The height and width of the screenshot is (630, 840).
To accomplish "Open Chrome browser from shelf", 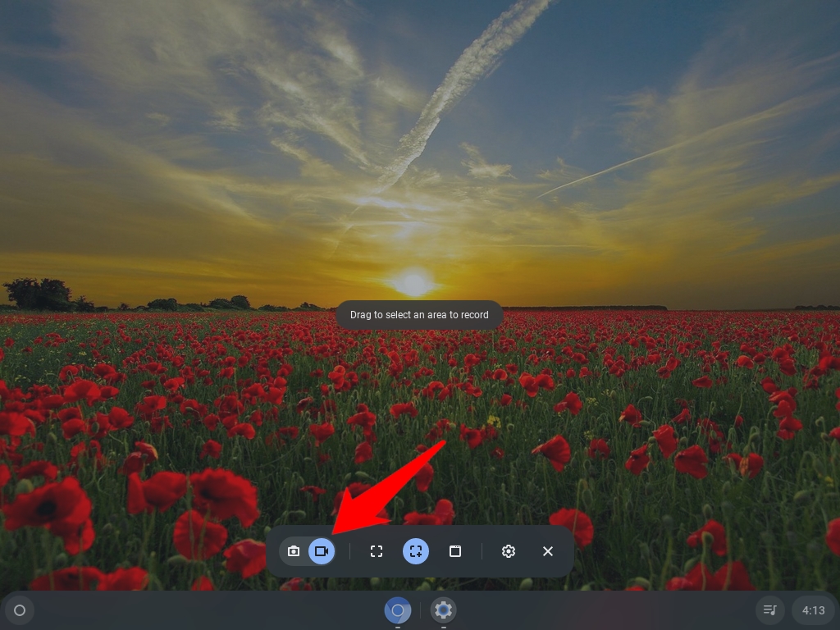I will (x=398, y=610).
